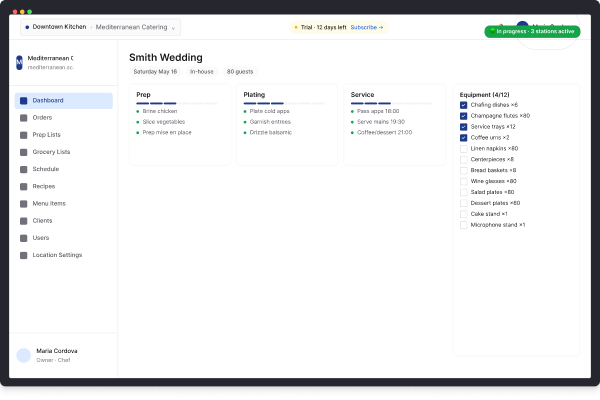Go to Clients in the sidebar

(64, 221)
